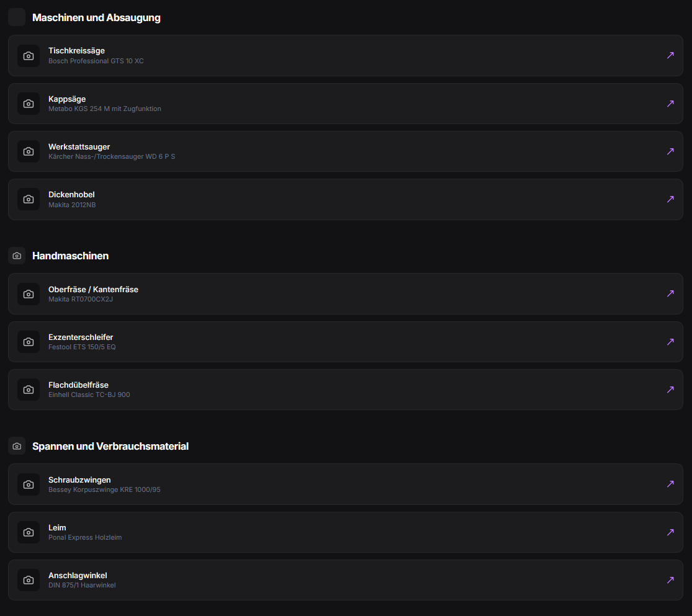This screenshot has width=692, height=616.
Task: Open the external link arrow for Tischkreissäge
Action: pos(670,55)
